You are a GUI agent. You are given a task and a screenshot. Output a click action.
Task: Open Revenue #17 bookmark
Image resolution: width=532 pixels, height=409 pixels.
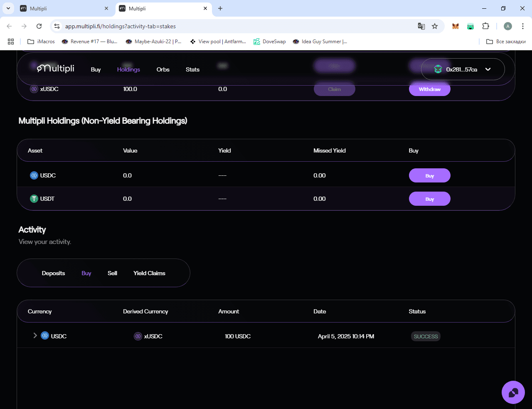point(89,42)
